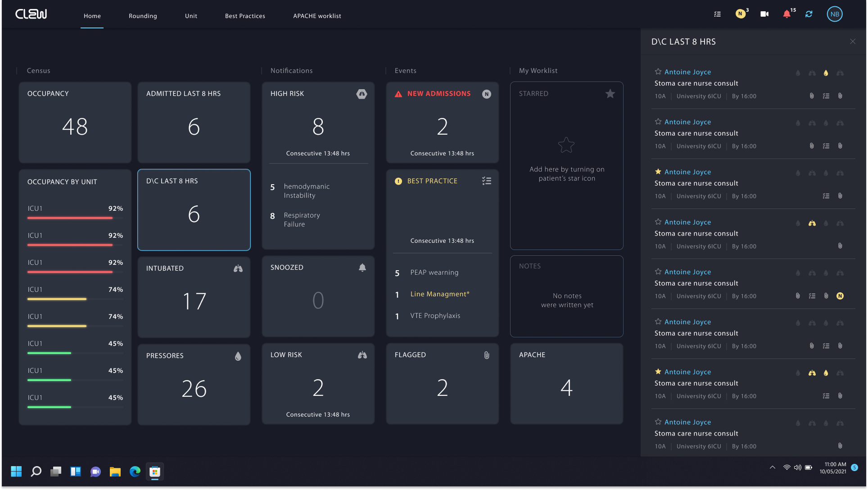Unstar the third Antoine Joyce entry
The height and width of the screenshot is (490, 868).
(x=658, y=172)
